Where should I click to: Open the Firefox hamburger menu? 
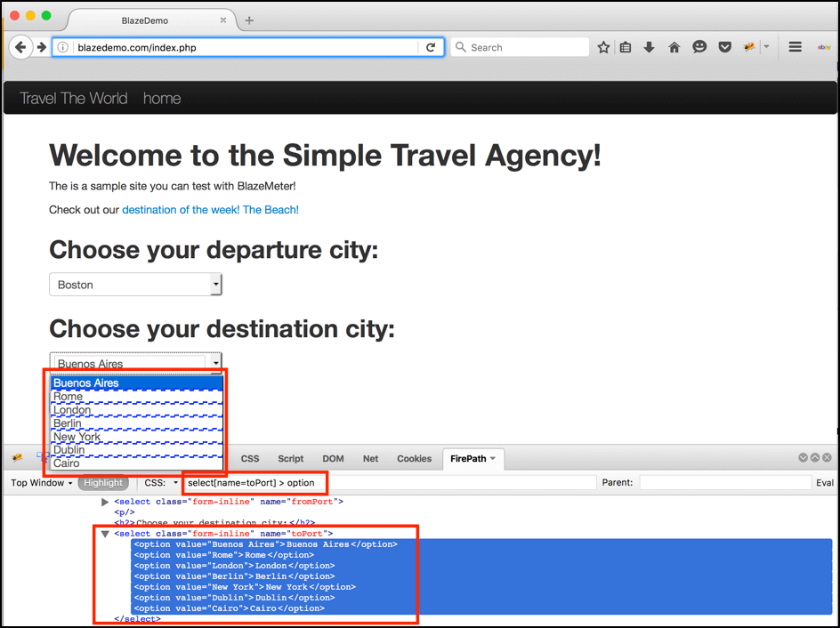tap(796, 47)
